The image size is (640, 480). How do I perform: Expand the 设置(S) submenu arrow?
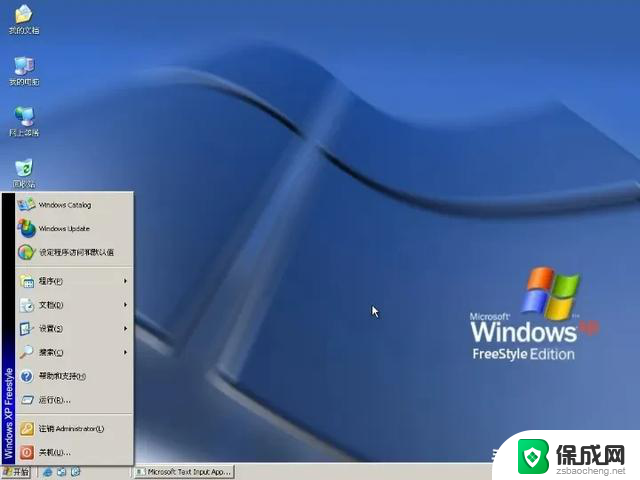pyautogui.click(x=125, y=328)
